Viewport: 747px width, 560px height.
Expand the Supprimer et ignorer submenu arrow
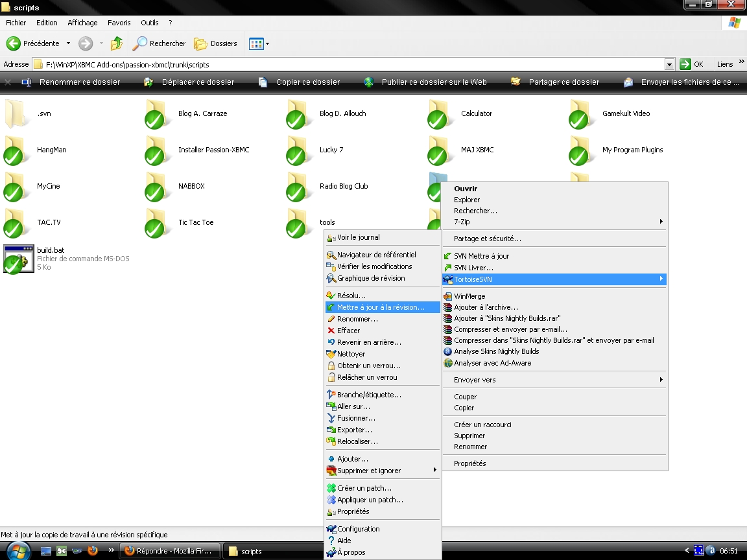[435, 470]
